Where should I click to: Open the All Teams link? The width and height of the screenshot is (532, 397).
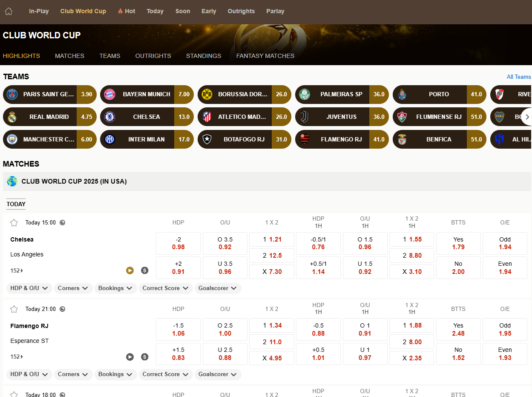[519, 77]
